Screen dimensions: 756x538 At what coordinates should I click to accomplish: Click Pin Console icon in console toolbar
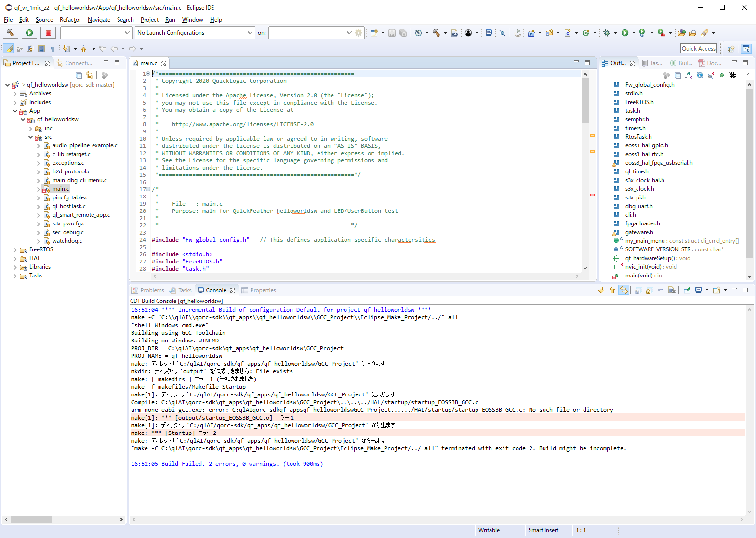(x=687, y=290)
